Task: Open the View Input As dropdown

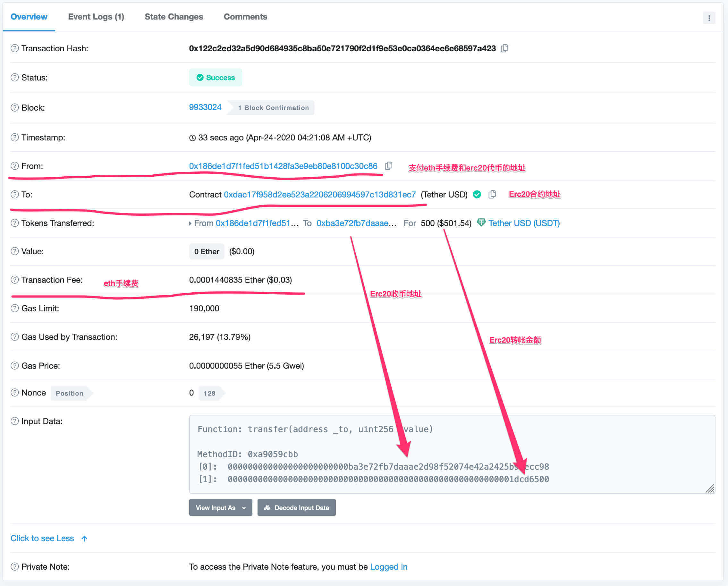Action: click(221, 507)
